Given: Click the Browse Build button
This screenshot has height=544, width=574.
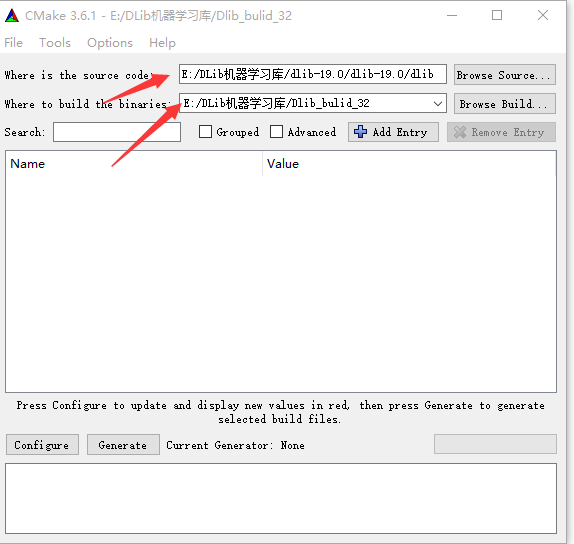Looking at the screenshot, I should tap(505, 104).
